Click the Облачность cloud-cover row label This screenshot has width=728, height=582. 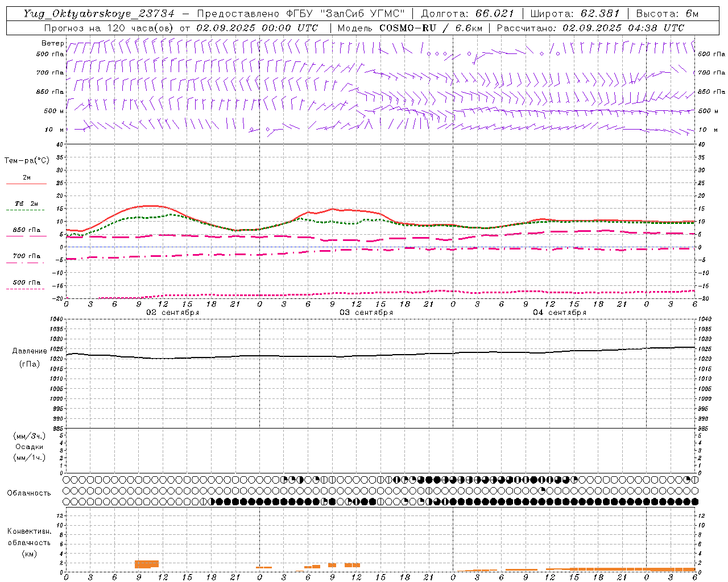(x=29, y=493)
